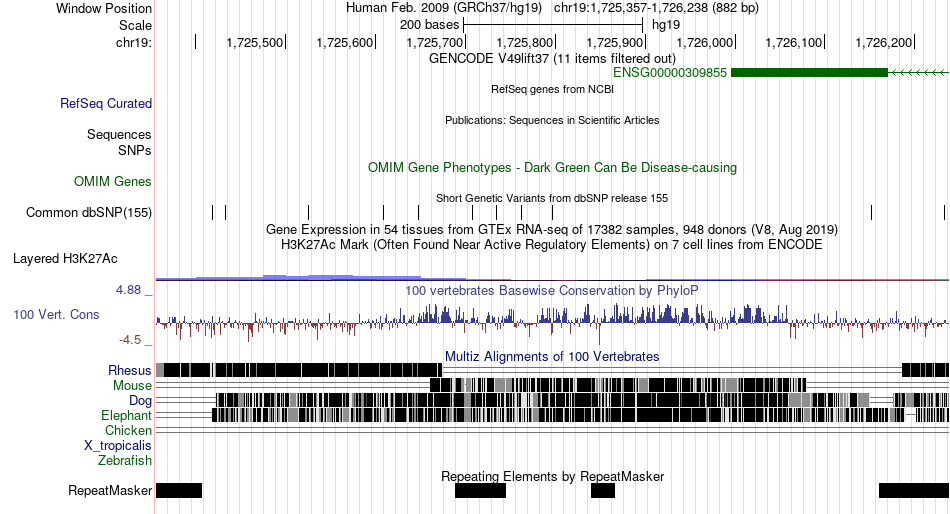Click the H3K27Ac Mark ENCODE track title
Viewport: 950px width, 514px height.
coord(552,245)
